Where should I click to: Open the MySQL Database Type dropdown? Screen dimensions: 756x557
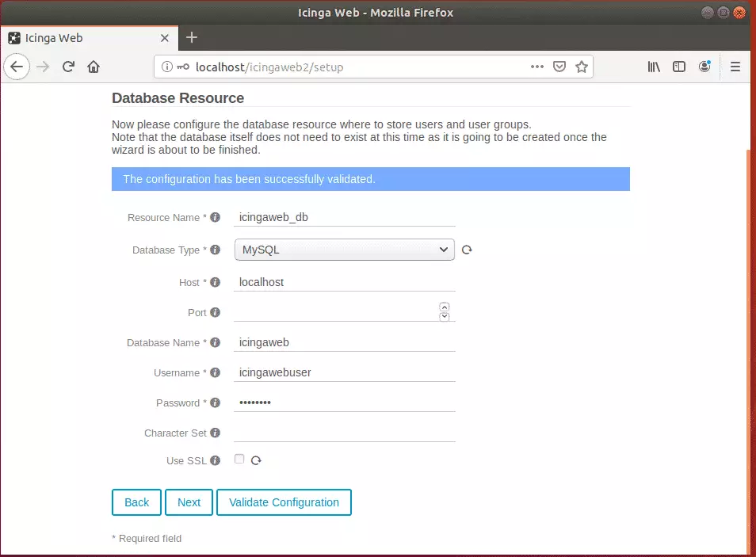344,250
